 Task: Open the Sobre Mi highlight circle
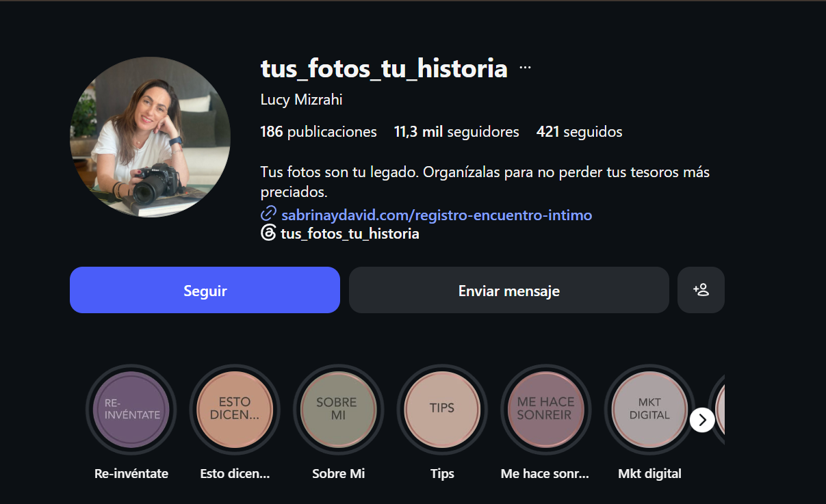[x=338, y=409]
